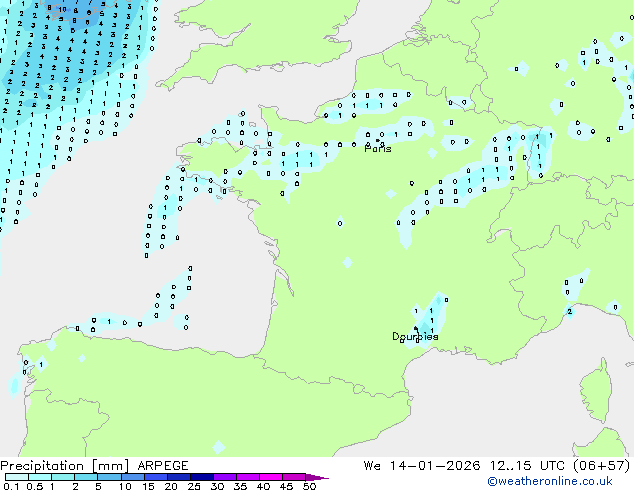This screenshot has height=490, width=634.
Task: Pick legend swatch between 0.5 and 1
Action: [x=40, y=477]
